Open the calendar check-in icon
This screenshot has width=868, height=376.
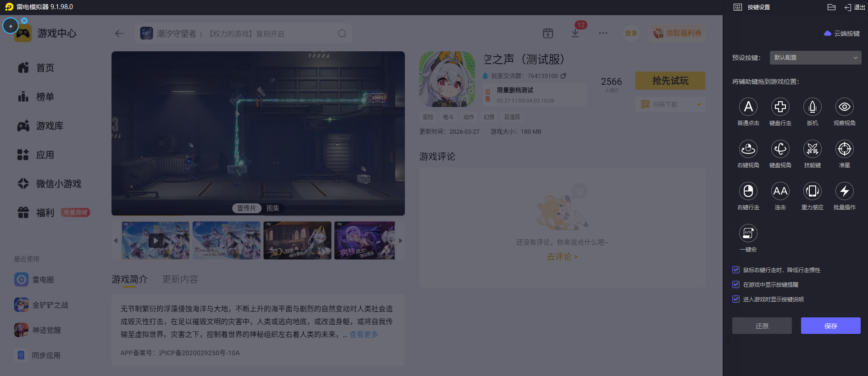[x=548, y=33]
